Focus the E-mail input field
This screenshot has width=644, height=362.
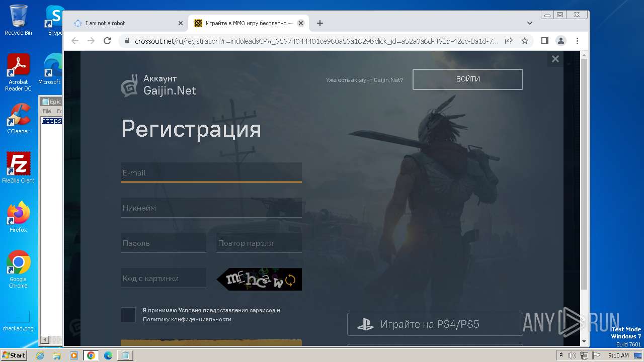coord(211,172)
